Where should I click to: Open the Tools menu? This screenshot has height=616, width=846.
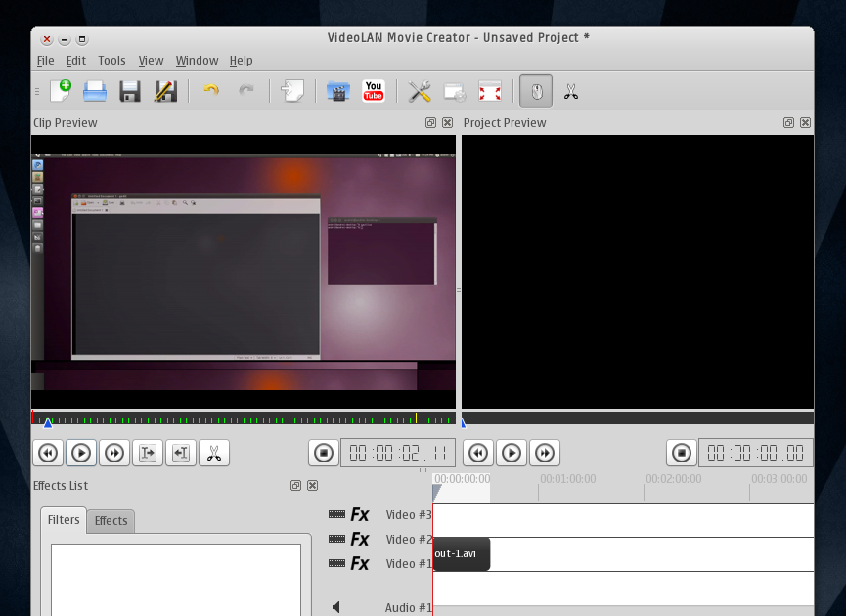pyautogui.click(x=111, y=61)
